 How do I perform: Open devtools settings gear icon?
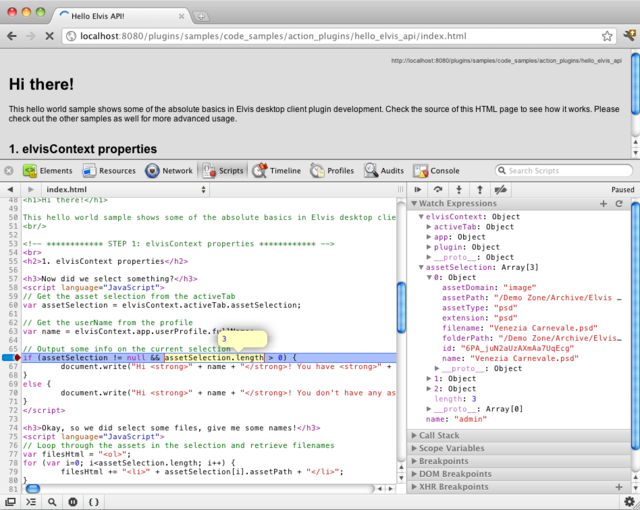629,501
